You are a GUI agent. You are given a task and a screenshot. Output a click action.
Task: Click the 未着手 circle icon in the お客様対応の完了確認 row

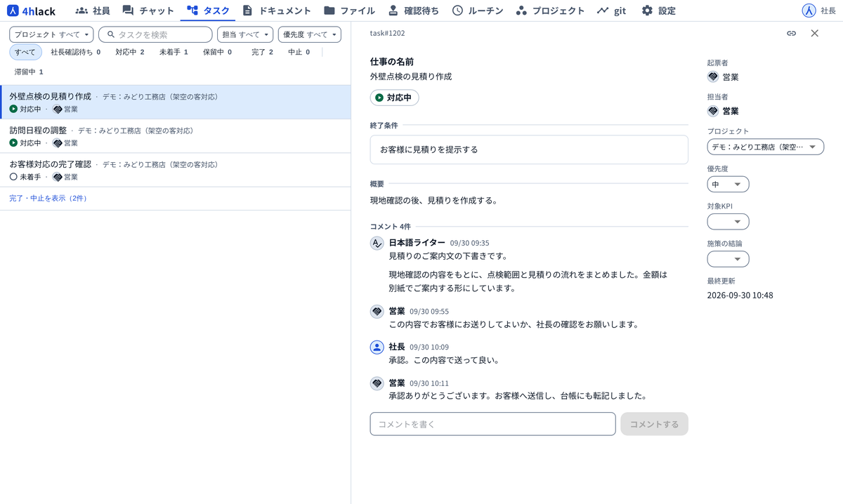tap(13, 177)
